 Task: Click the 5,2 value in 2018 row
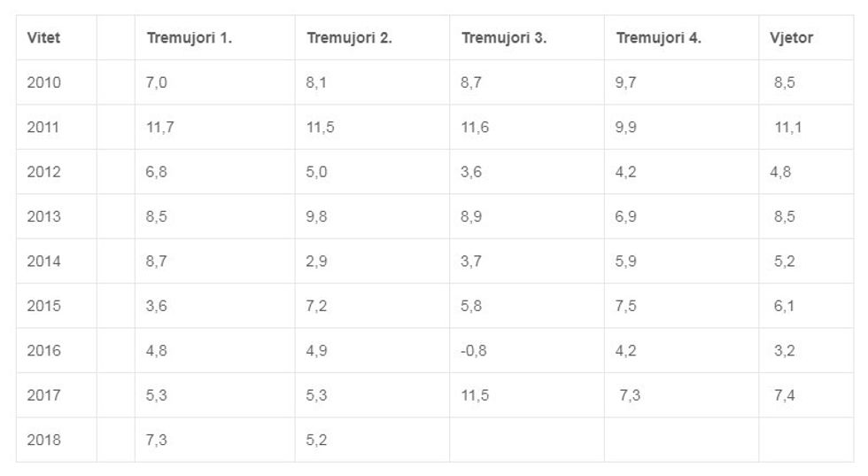317,440
